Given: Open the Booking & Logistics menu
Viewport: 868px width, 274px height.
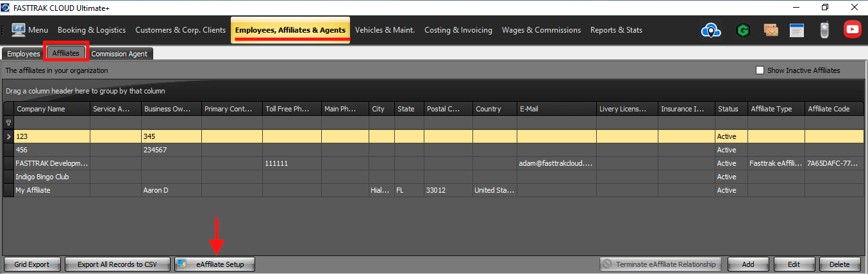Looking at the screenshot, I should pyautogui.click(x=93, y=30).
